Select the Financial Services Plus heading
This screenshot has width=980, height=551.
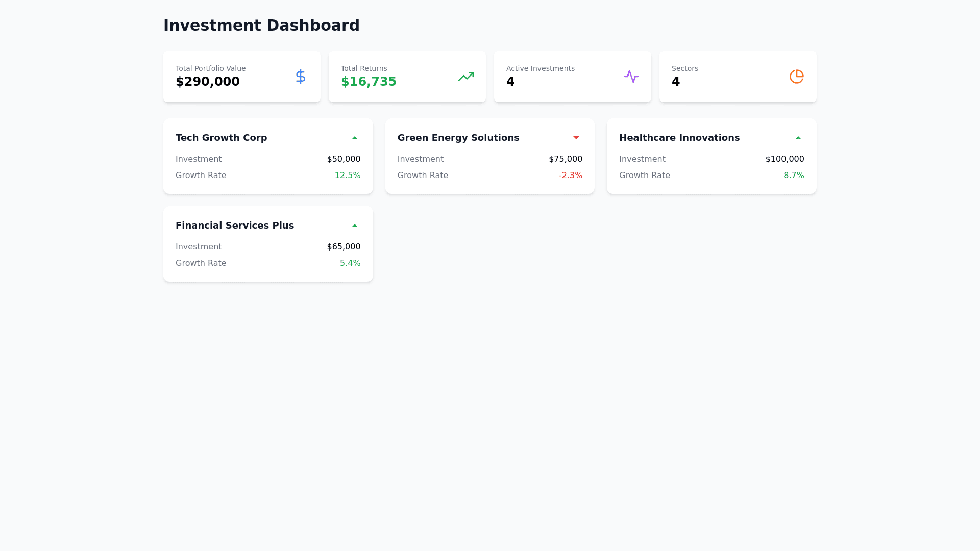[234, 226]
